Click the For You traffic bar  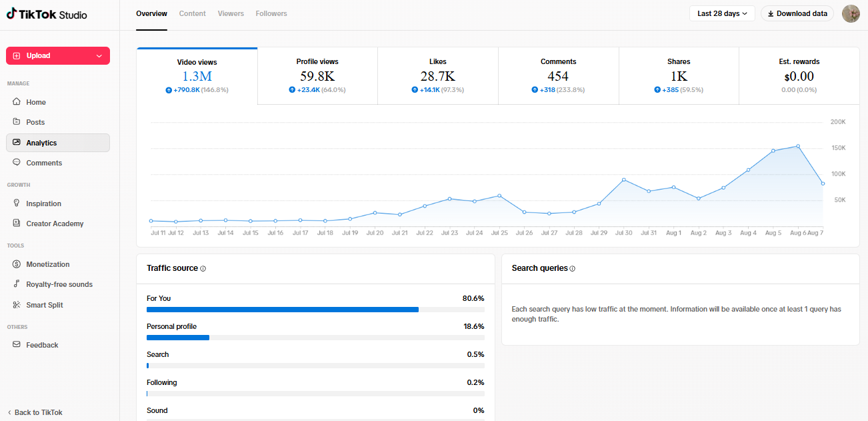pyautogui.click(x=315, y=310)
